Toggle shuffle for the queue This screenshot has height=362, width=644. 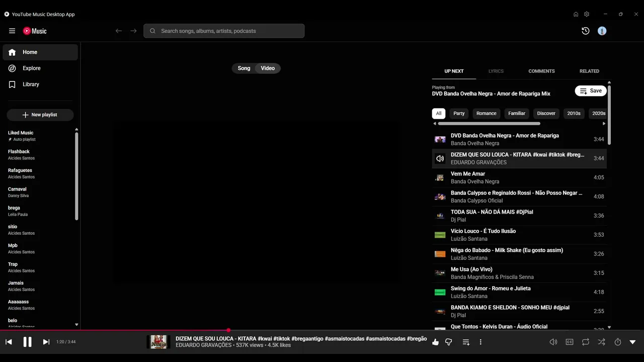pyautogui.click(x=601, y=342)
